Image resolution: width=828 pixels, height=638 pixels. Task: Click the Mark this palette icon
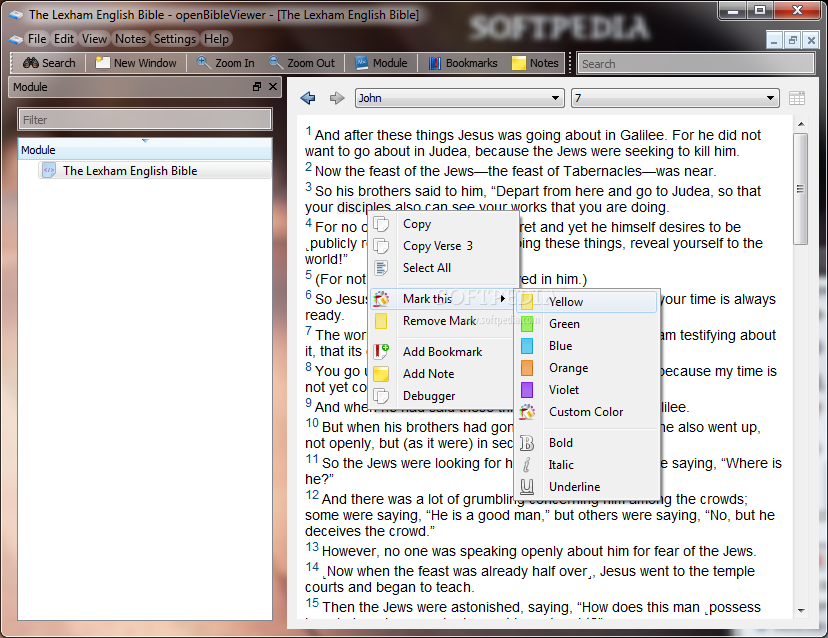[x=381, y=299]
